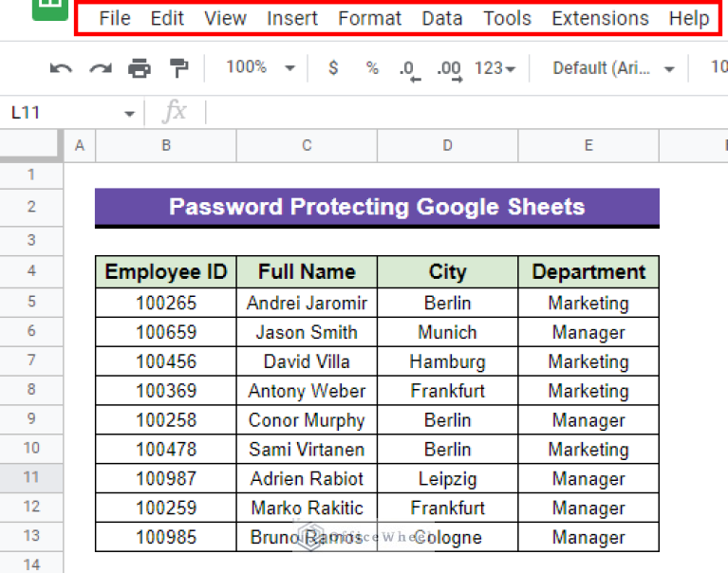
Task: Open the Format menu
Action: pos(369,19)
